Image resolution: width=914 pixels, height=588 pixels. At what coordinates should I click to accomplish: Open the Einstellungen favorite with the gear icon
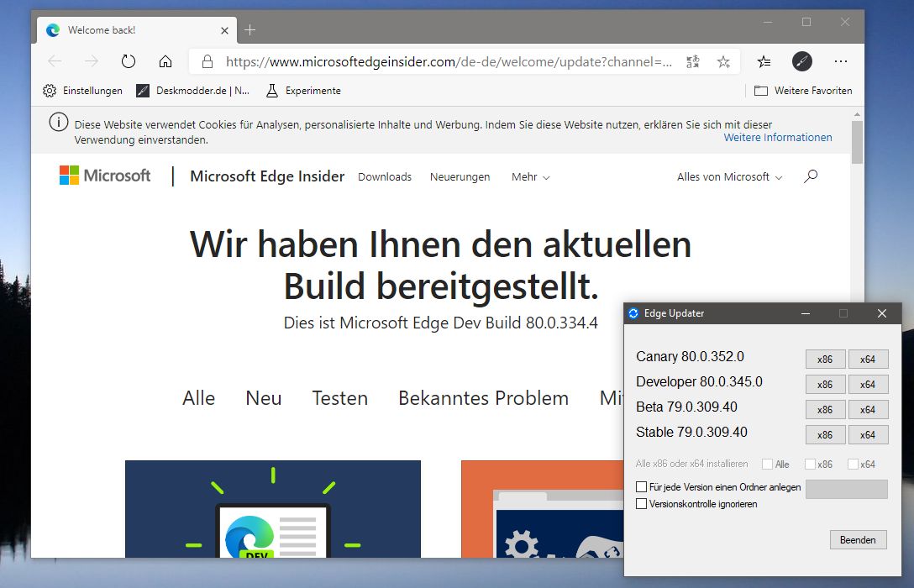(82, 91)
